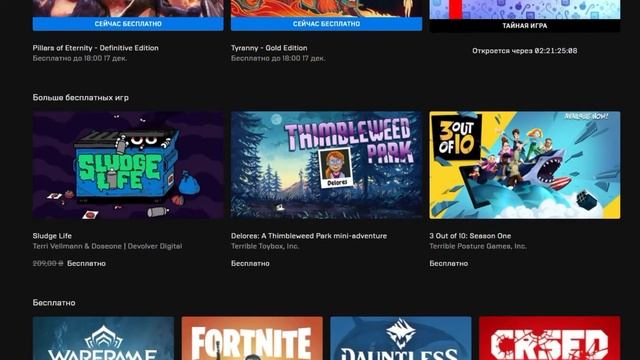This screenshot has height=360, width=640.
Task: Click the Terrible Toybox, Inc. publisher text
Action: (x=265, y=246)
